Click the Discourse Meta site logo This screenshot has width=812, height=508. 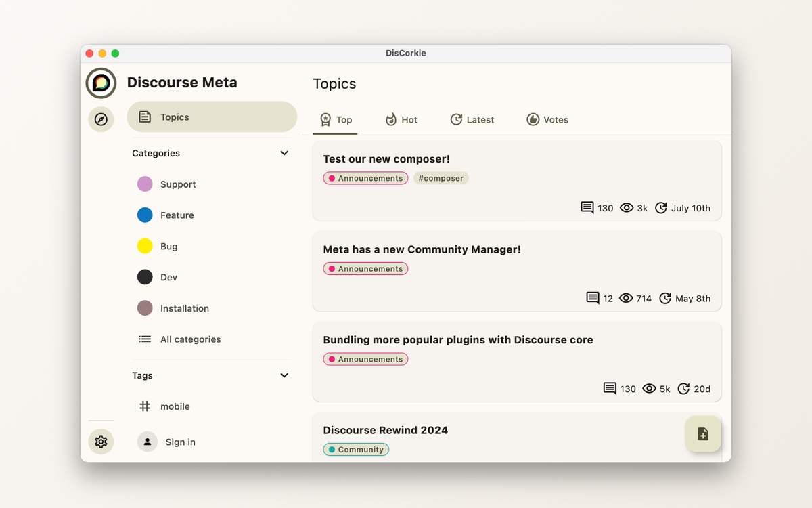click(101, 83)
